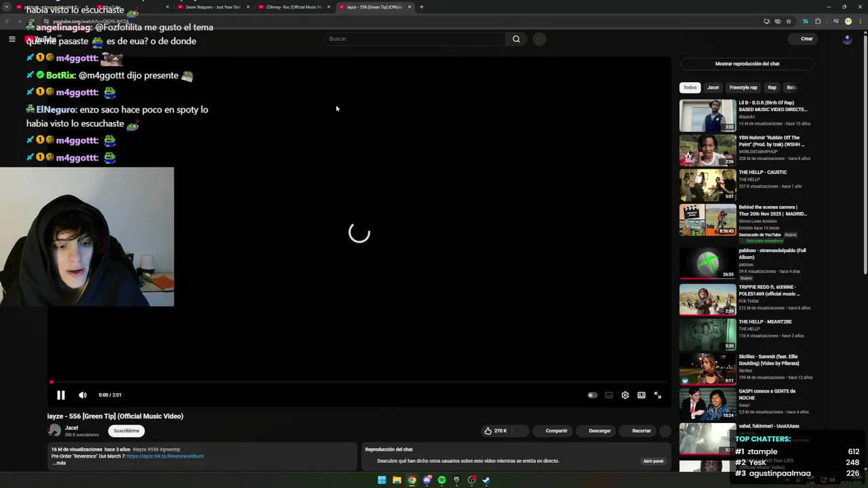
Task: Click the Buscar search input field
Action: (x=414, y=39)
